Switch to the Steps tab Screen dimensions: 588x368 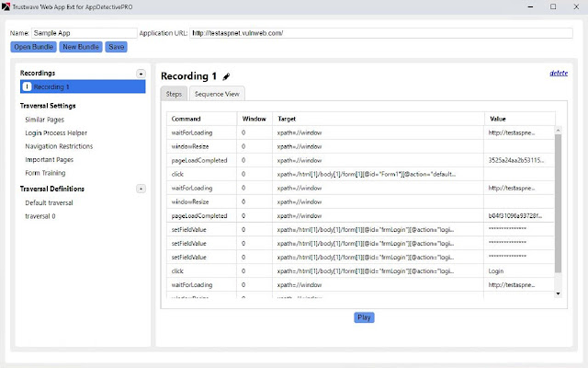tap(174, 94)
